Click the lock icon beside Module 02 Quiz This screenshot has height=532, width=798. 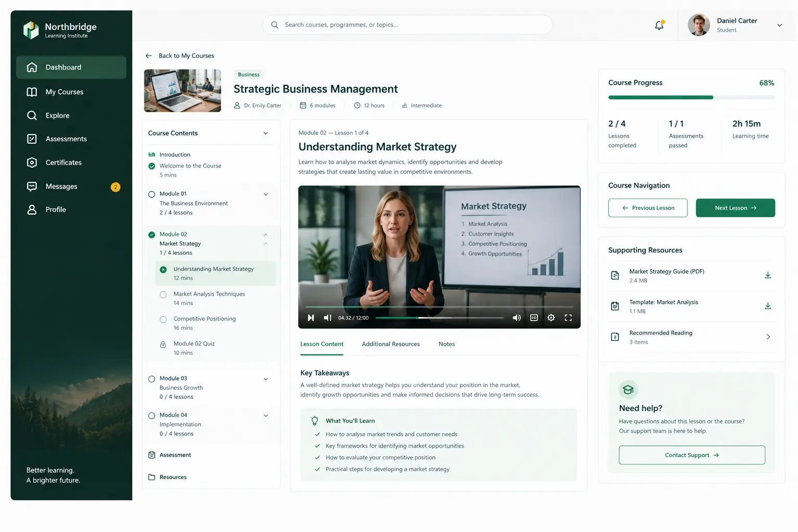point(163,344)
